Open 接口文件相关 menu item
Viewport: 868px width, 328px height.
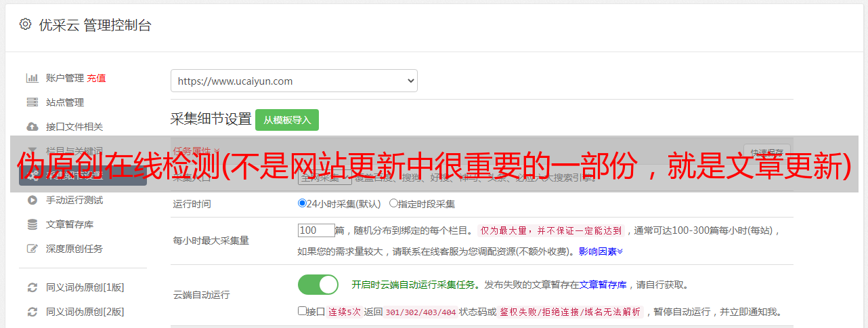point(74,127)
